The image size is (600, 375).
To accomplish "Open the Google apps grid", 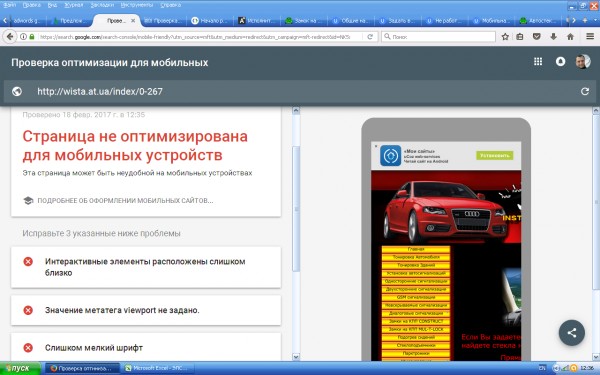I will tap(538, 62).
